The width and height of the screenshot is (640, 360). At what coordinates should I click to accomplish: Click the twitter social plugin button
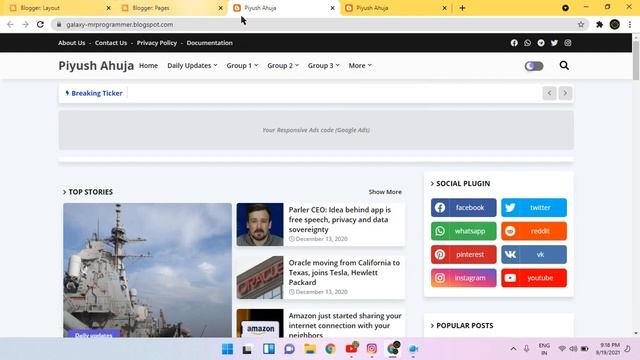coord(534,208)
